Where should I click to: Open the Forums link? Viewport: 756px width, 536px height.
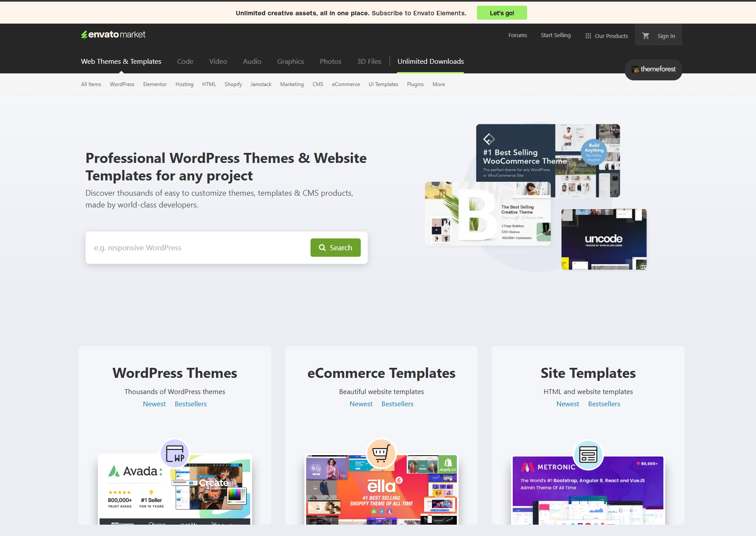(518, 35)
